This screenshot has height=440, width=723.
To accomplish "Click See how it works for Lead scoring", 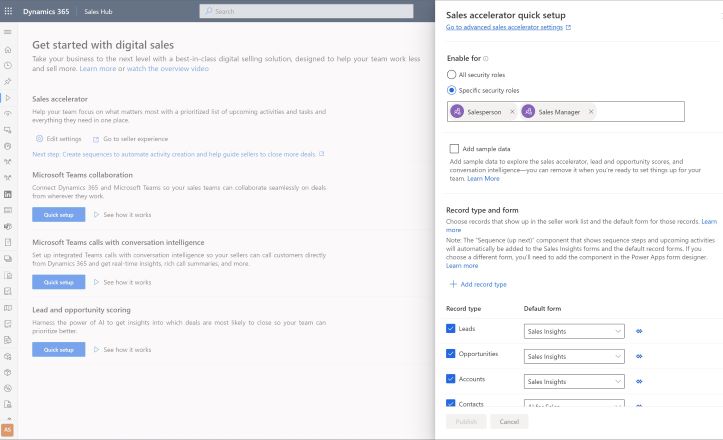I will coord(122,350).
